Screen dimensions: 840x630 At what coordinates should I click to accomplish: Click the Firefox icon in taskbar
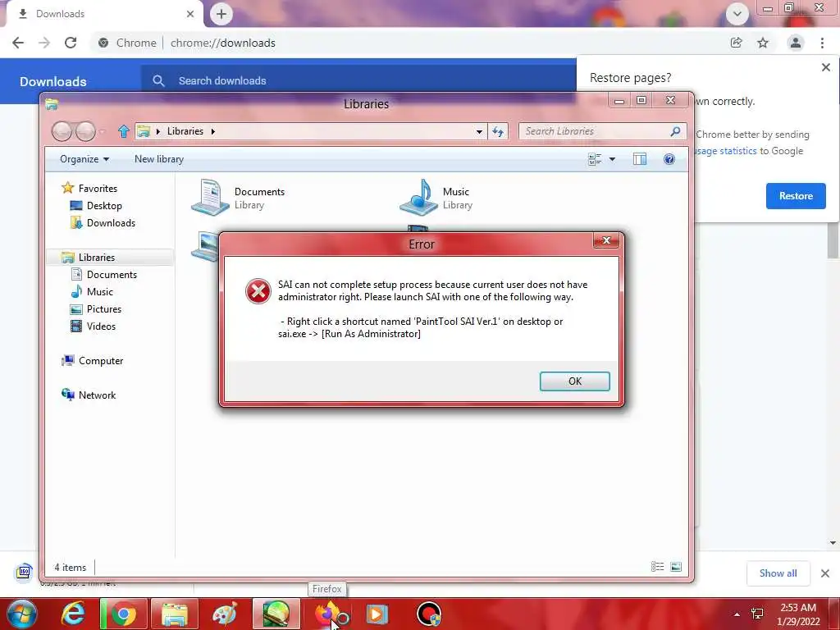[x=326, y=614]
